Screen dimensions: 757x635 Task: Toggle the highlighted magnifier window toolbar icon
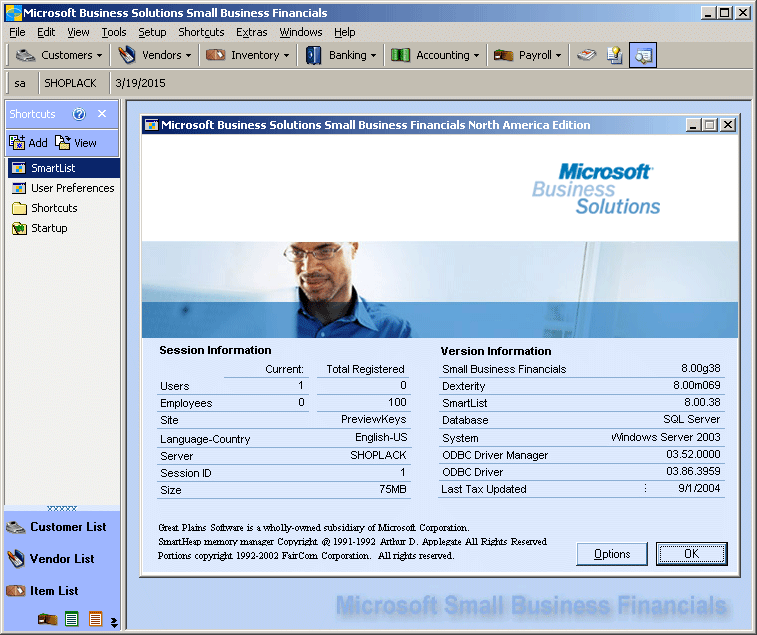(x=643, y=56)
